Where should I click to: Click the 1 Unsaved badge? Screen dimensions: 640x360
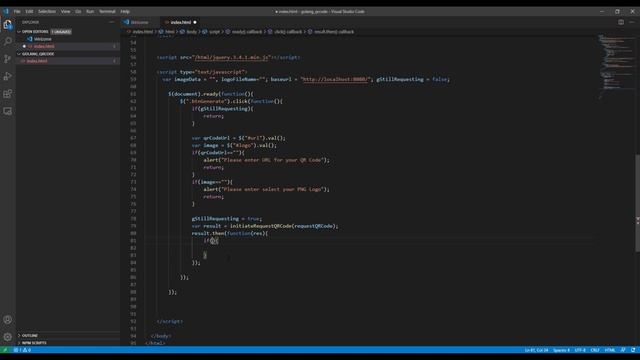(x=61, y=31)
